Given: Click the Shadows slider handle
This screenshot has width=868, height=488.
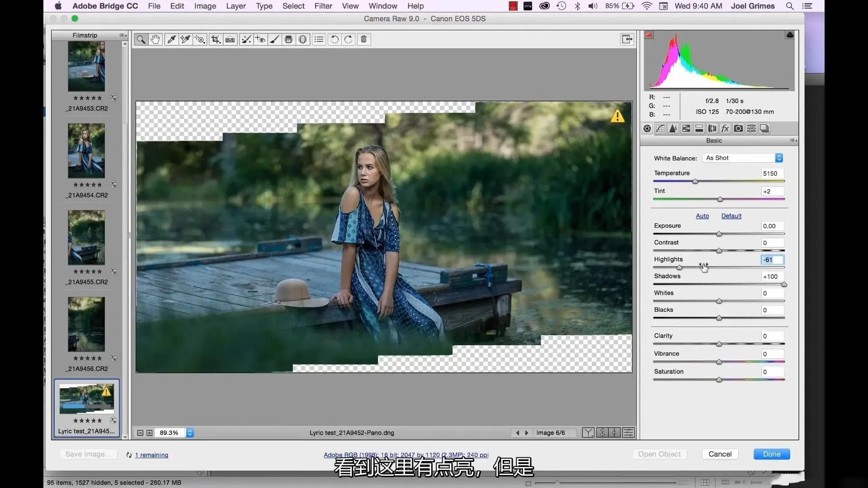Looking at the screenshot, I should click(784, 285).
